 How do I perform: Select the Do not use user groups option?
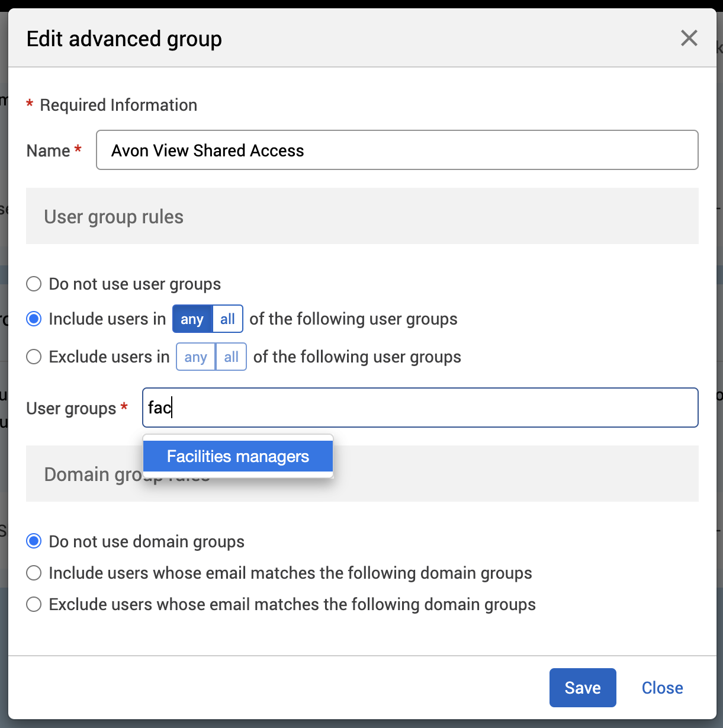(34, 284)
